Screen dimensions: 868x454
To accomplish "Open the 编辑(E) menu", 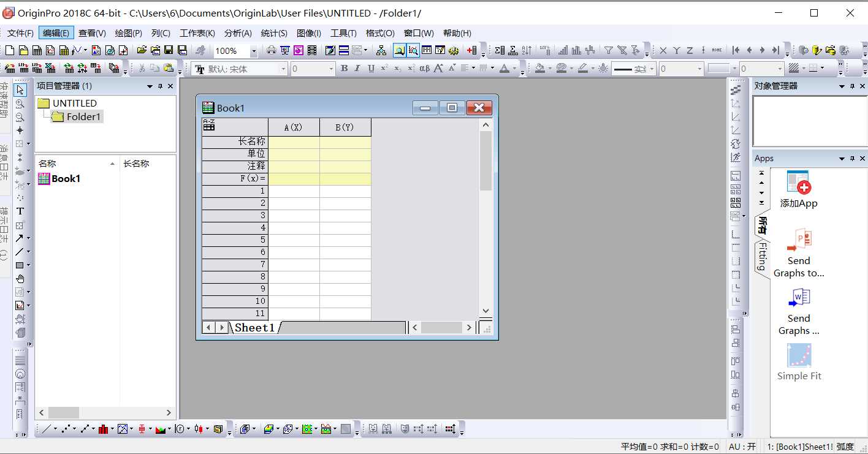I will click(56, 33).
